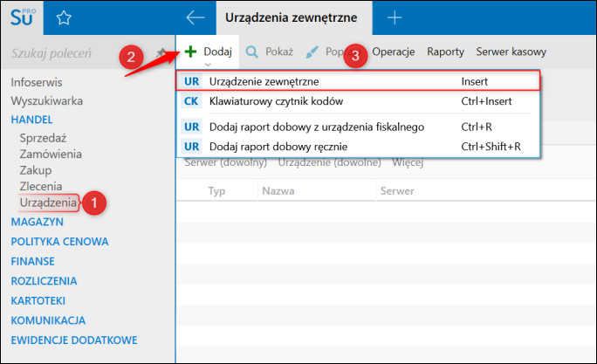Click UR icon beside raport dobowy z urządzenia fiskalnego

pyautogui.click(x=191, y=127)
